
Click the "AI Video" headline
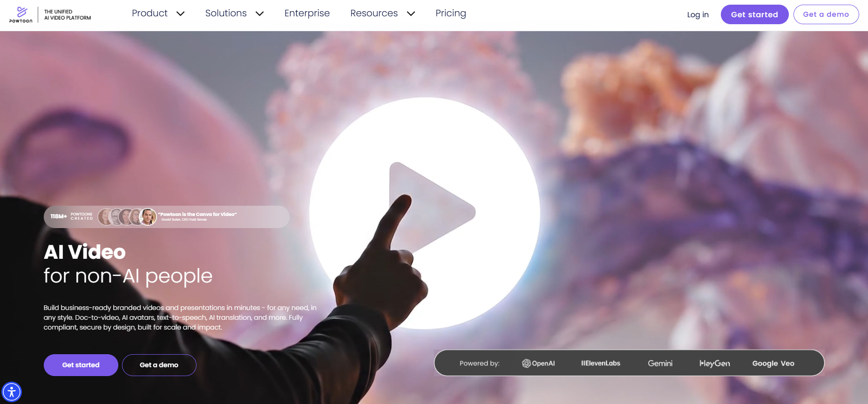[85, 252]
